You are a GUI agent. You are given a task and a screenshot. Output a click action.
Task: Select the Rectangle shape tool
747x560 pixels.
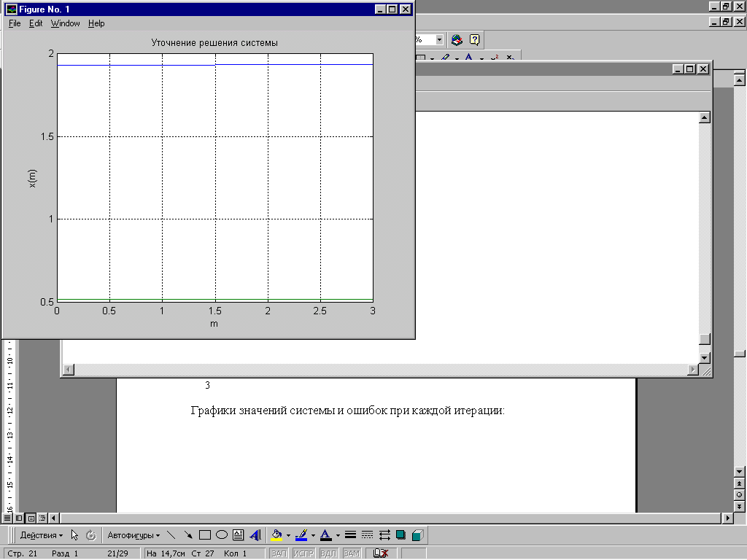click(x=205, y=535)
